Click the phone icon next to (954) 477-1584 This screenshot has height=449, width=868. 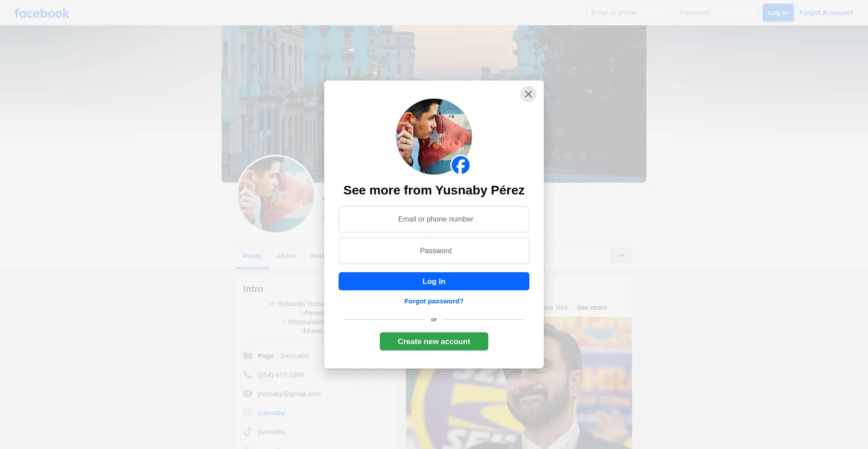[x=248, y=374]
